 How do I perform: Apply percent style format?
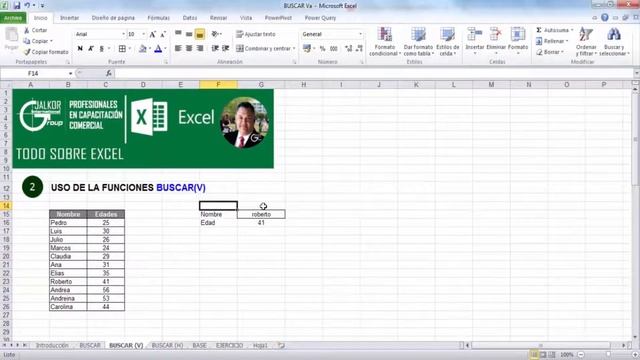(x=322, y=49)
